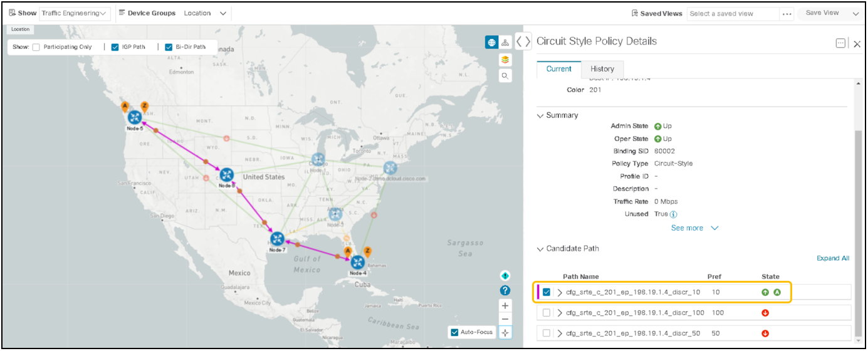Enable the Participating Only checkbox
The width and height of the screenshot is (868, 351).
(x=36, y=47)
